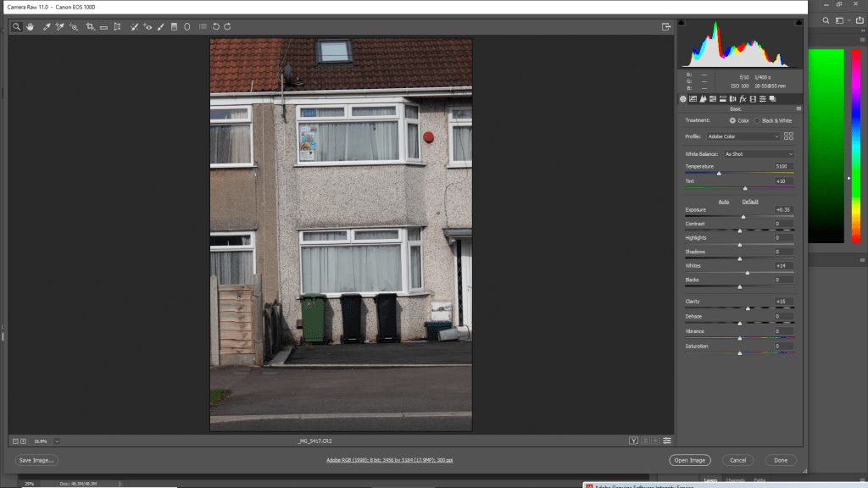868x488 pixels.
Task: Switch treatment to Black & White
Action: click(757, 121)
